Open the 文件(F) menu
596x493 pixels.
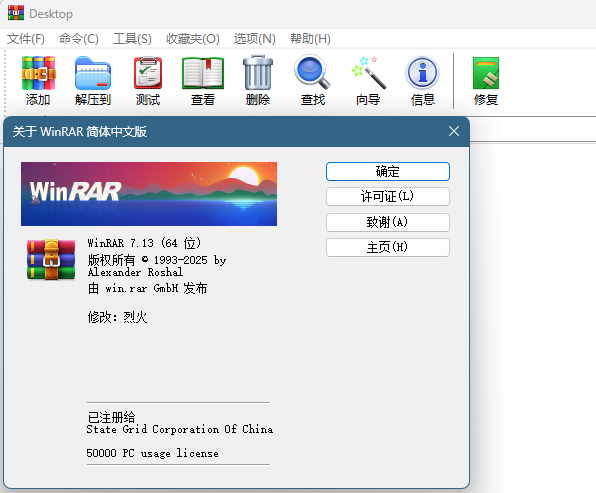click(x=26, y=39)
